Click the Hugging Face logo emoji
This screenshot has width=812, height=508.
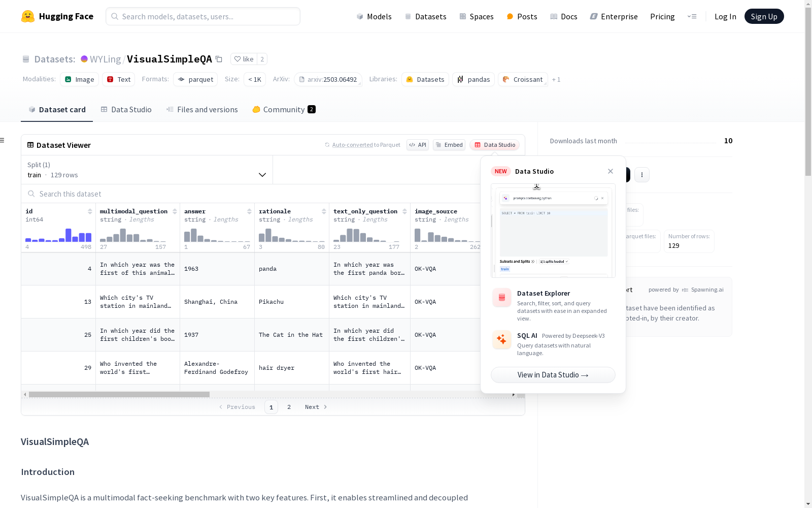(28, 16)
